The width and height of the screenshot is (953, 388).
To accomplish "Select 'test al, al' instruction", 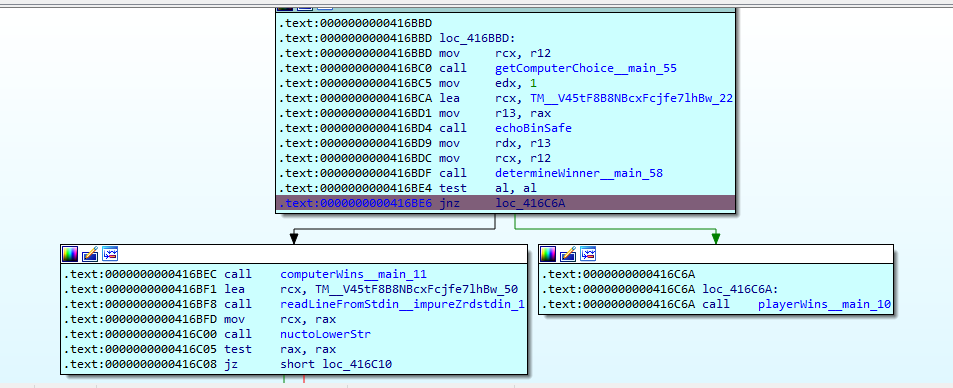I will tap(487, 189).
